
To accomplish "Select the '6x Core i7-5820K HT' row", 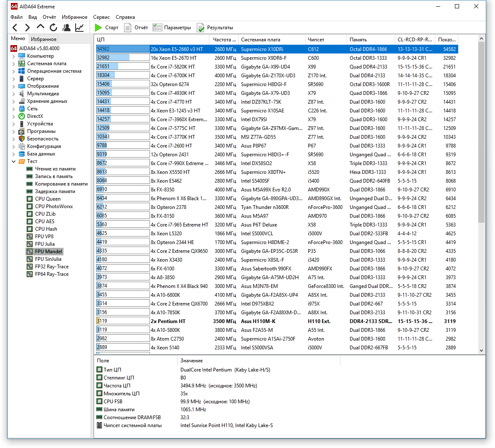I will point(277,67).
